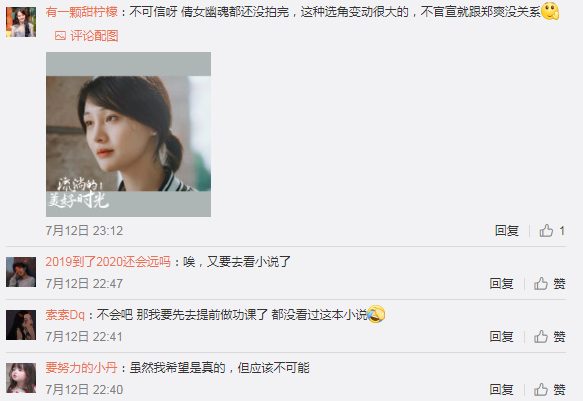Reply to the 7月12日 23:12 comment

[507, 231]
